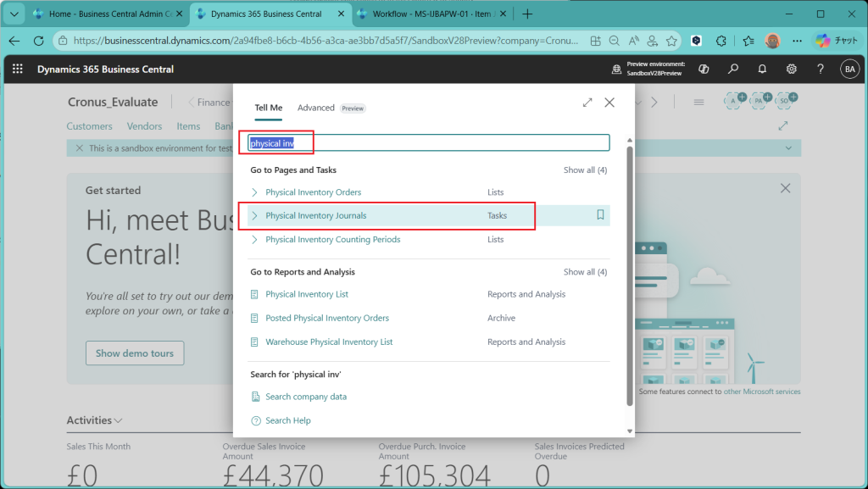Viewport: 868px width, 489px height.
Task: Select the Tell Me tab
Action: pos(269,108)
